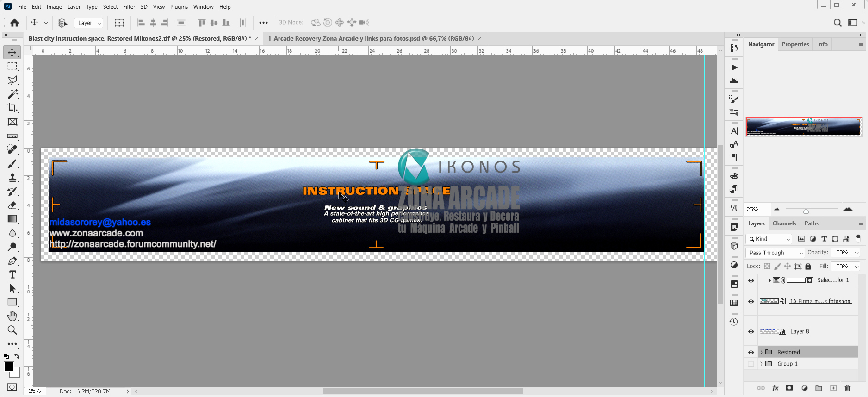Select the Path Selection tool
The width and height of the screenshot is (868, 397).
pos(12,288)
